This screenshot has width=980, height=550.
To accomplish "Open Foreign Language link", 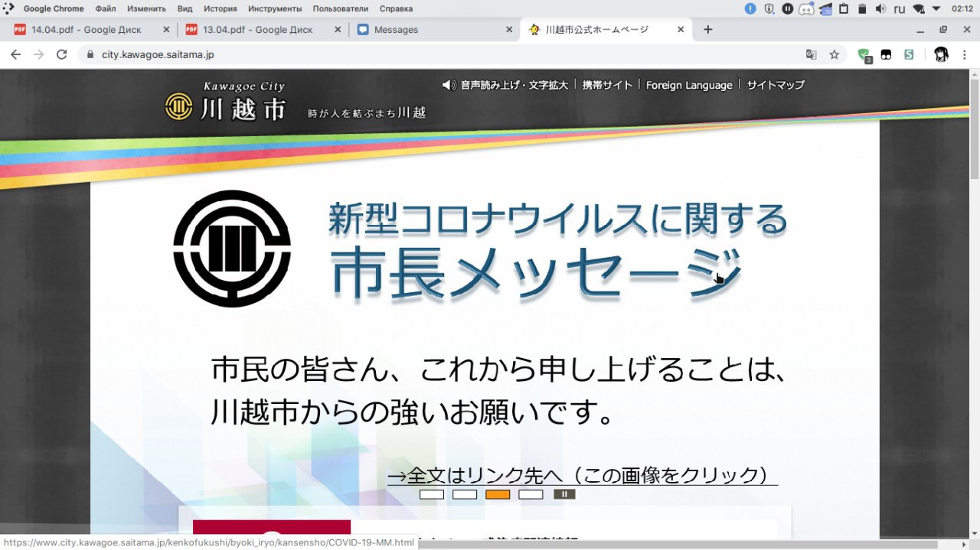I will pyautogui.click(x=689, y=85).
